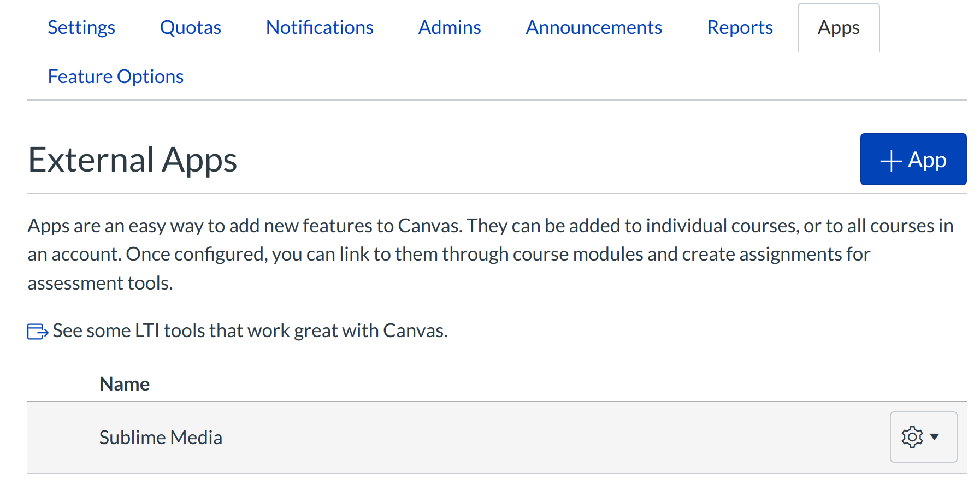Go to the Notifications tab

320,27
